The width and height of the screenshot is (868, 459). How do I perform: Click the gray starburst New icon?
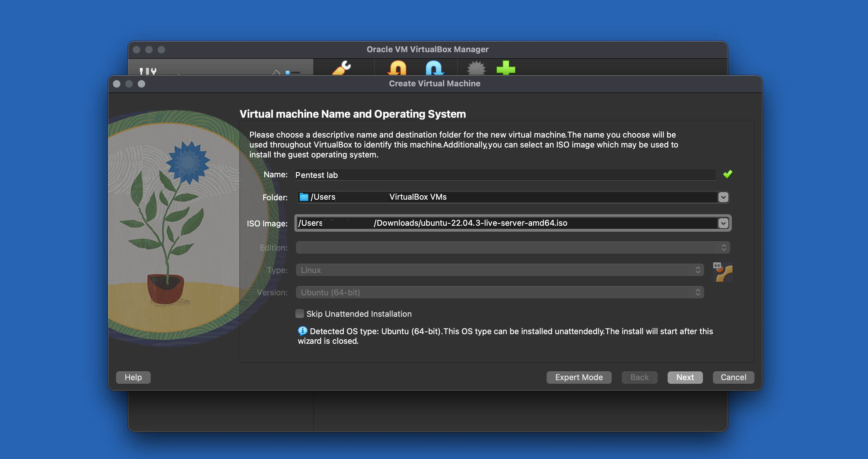476,68
